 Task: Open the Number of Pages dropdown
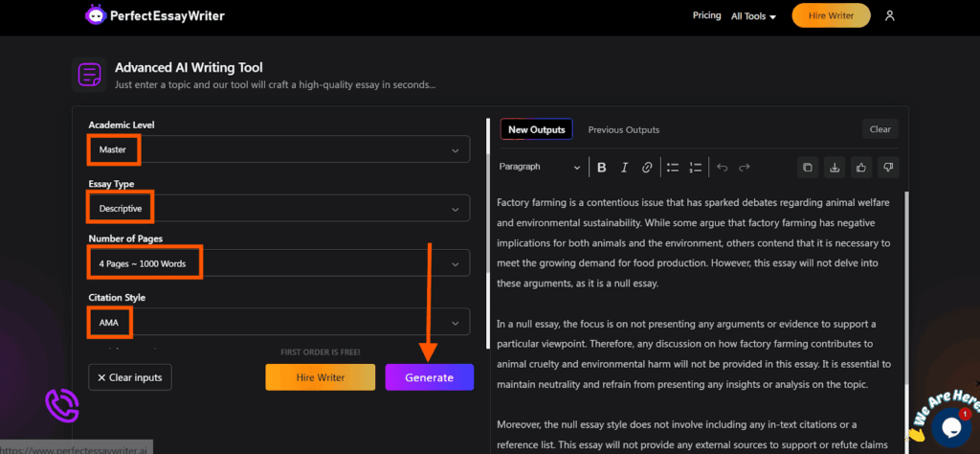pyautogui.click(x=278, y=263)
